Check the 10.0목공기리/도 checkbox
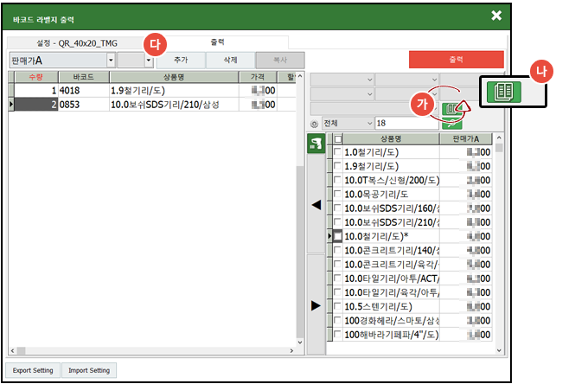Viewport: 588px width, 384px height. click(x=337, y=194)
